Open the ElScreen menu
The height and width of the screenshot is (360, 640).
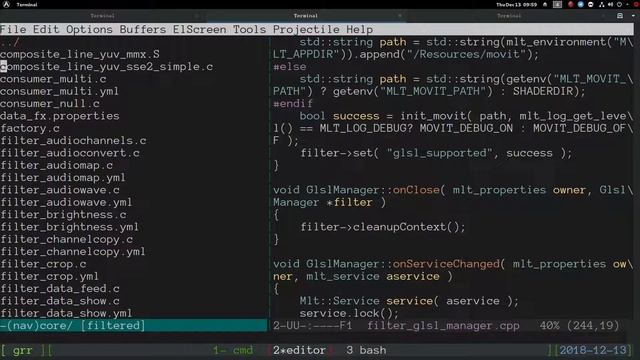click(x=200, y=29)
